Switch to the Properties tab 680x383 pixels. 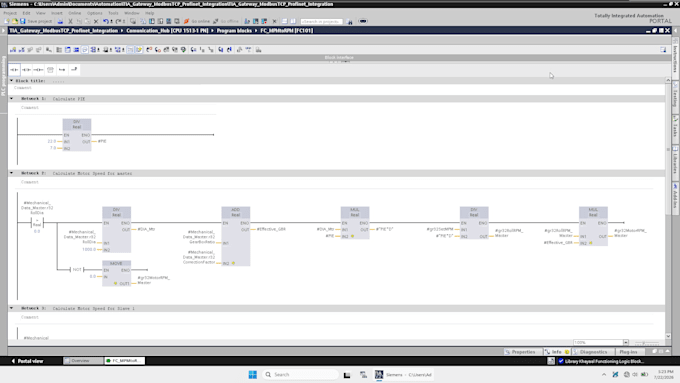(520, 352)
